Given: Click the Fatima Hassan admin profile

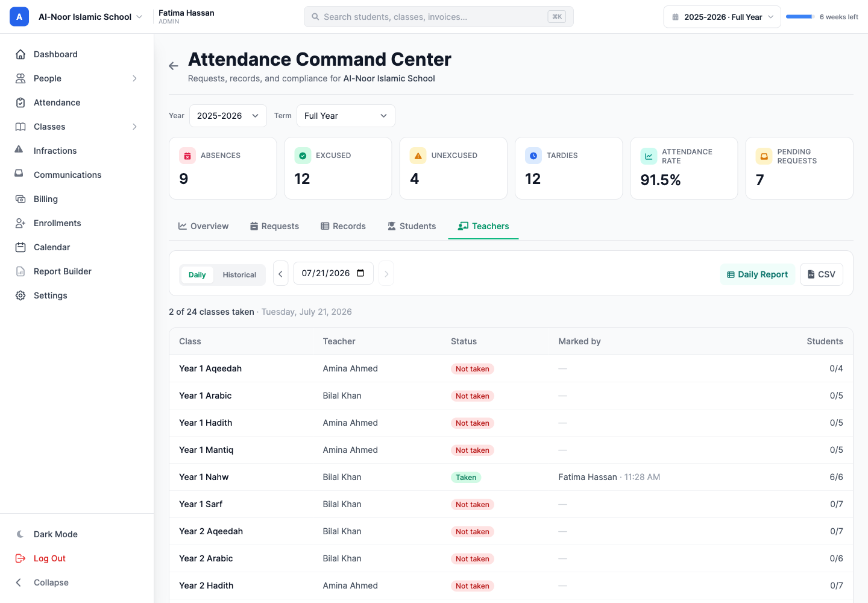Looking at the screenshot, I should tap(186, 16).
